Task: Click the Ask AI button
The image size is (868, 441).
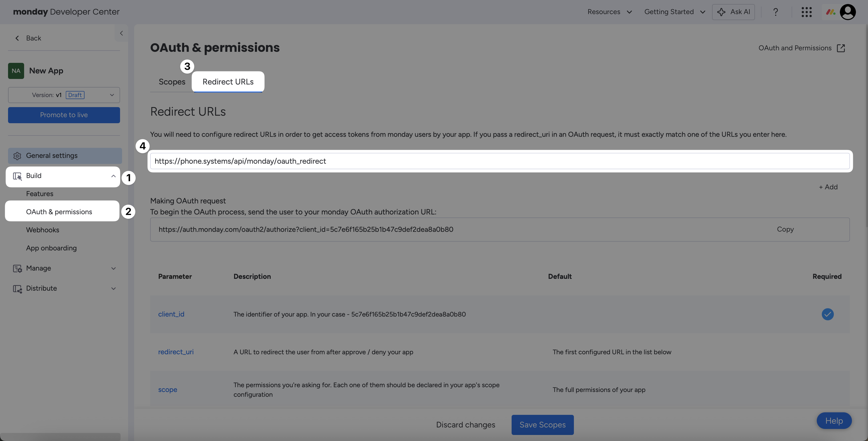Action: point(734,12)
